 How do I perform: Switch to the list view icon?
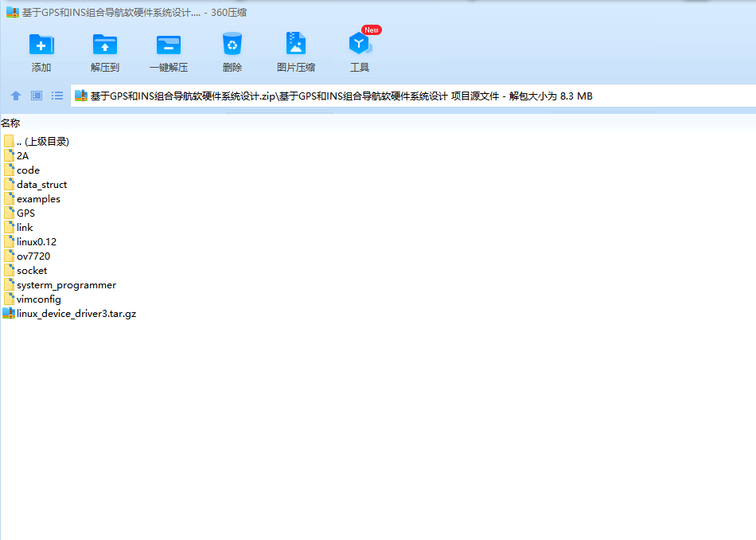point(57,96)
